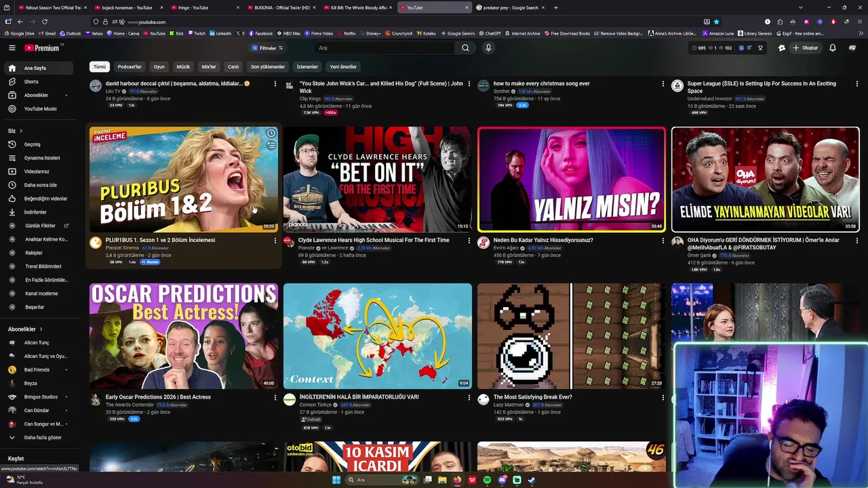The image size is (868, 488).
Task: Open Spotify from the taskbar
Action: [x=488, y=480]
